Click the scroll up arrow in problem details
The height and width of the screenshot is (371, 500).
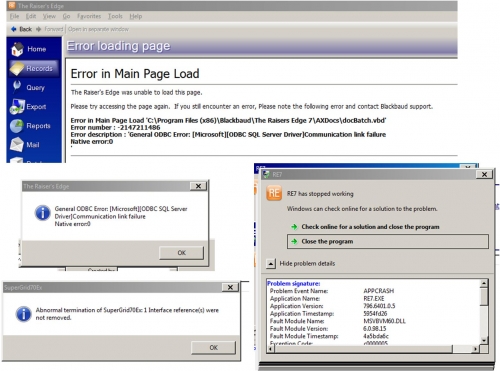click(484, 283)
